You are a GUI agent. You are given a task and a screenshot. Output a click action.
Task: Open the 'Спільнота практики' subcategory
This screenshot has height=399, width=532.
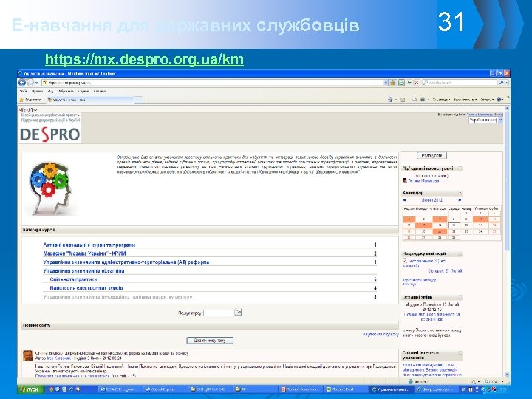(73, 279)
